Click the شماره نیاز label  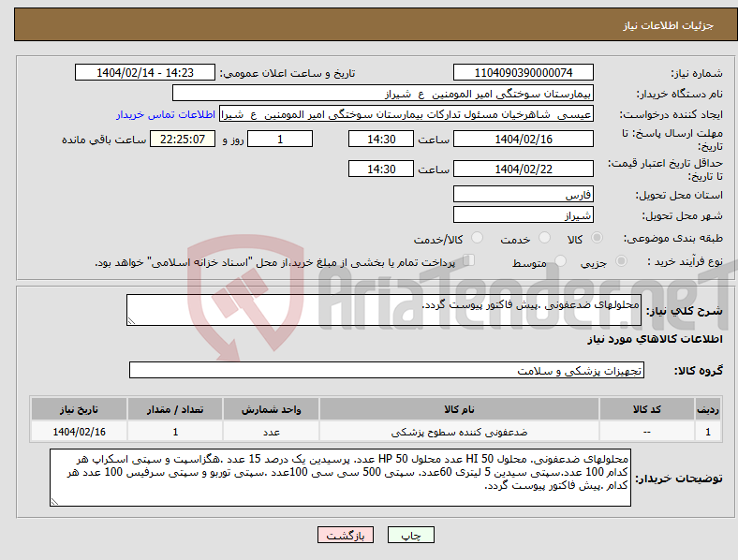697,73
